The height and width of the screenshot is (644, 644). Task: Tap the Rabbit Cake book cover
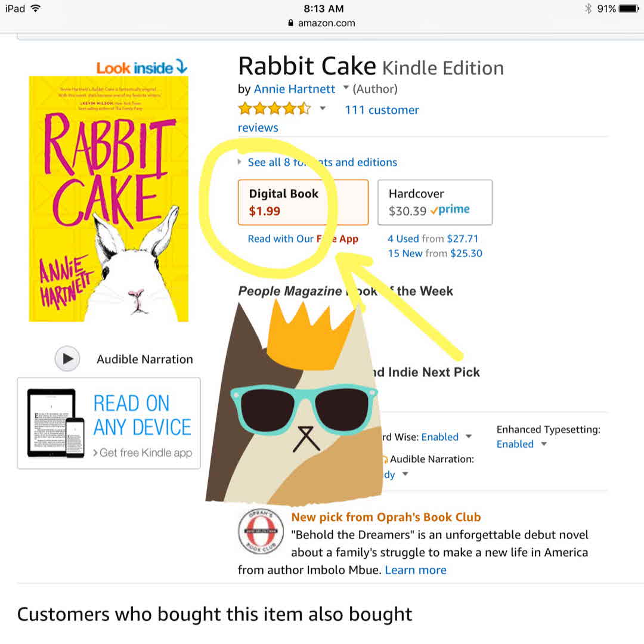point(109,199)
